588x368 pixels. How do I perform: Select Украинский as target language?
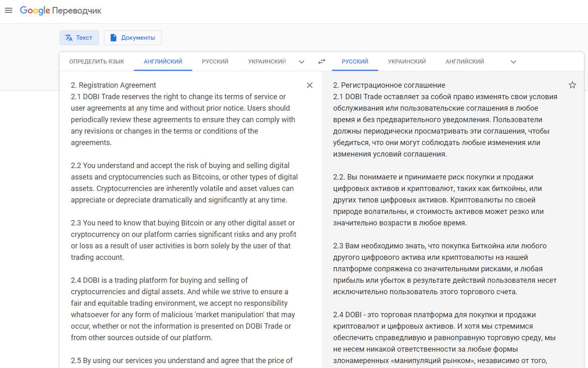pyautogui.click(x=407, y=61)
